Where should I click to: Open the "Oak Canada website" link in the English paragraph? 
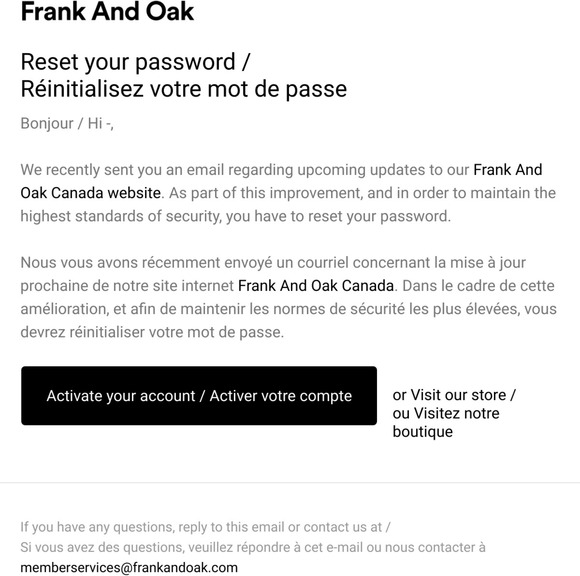tap(91, 193)
